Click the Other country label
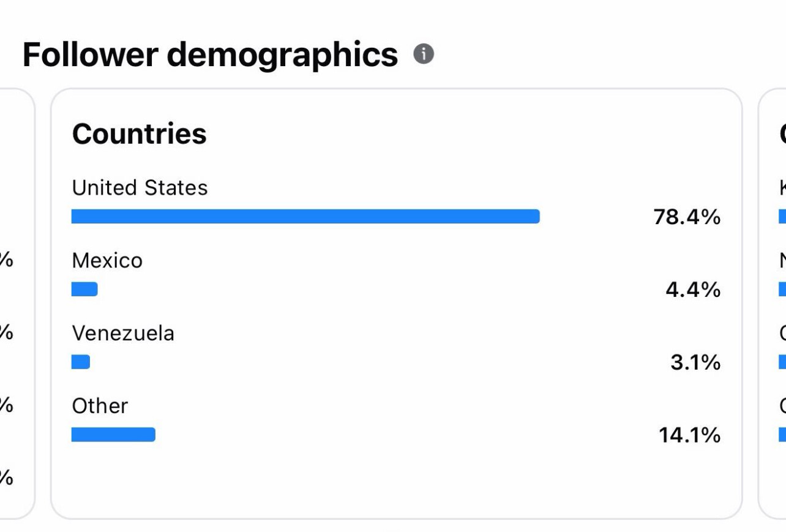Viewport: 786px width, 532px height. coord(100,406)
